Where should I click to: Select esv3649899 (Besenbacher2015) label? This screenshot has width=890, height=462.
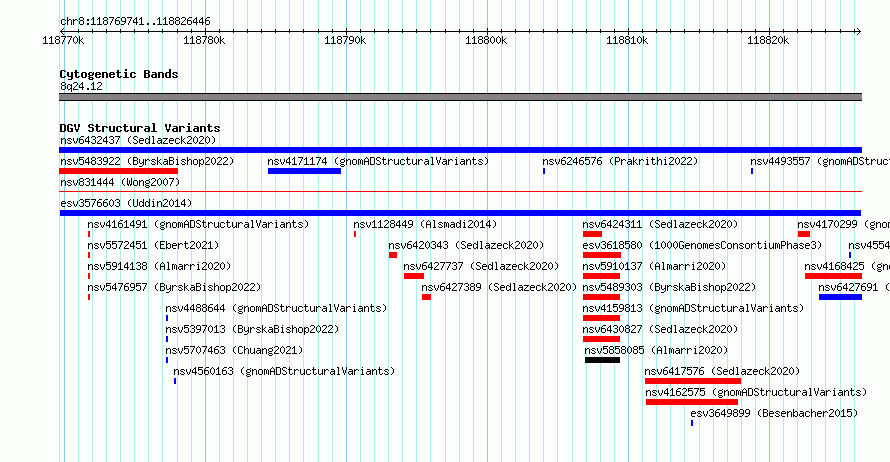[774, 413]
